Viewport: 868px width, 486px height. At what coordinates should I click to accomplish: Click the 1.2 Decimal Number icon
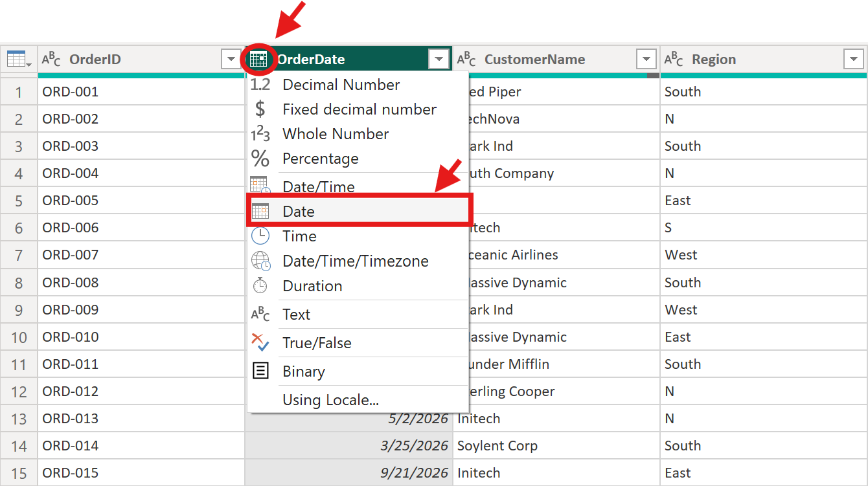coord(260,85)
